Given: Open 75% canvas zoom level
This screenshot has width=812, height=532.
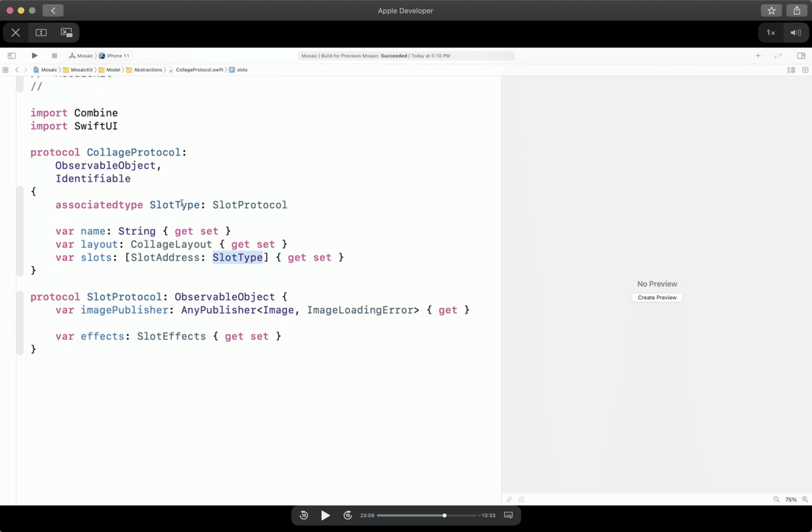Looking at the screenshot, I should [x=791, y=500].
